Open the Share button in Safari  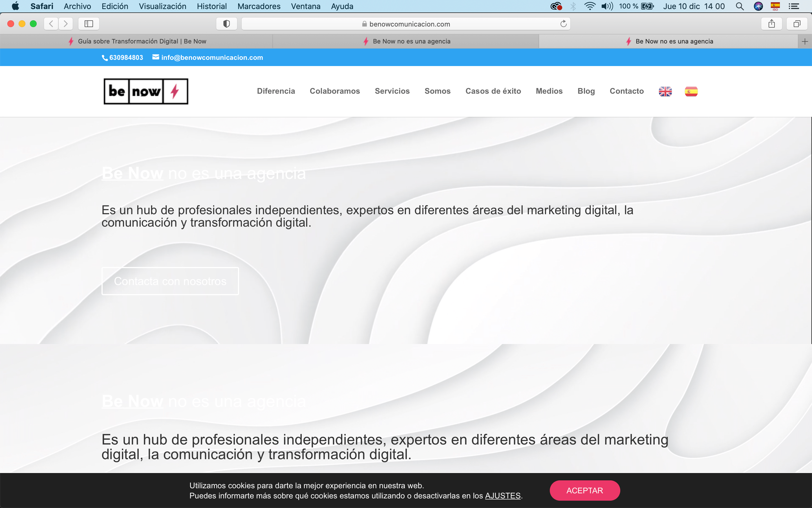[x=772, y=24]
